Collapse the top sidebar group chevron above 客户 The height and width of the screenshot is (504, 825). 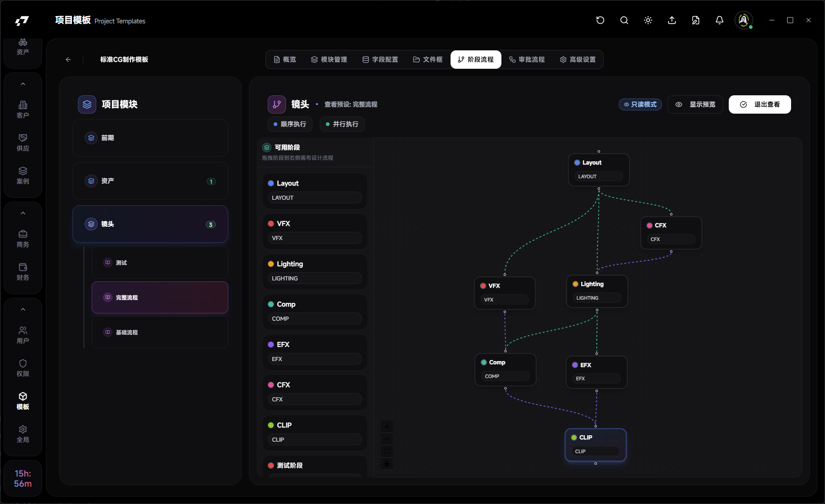[23, 84]
